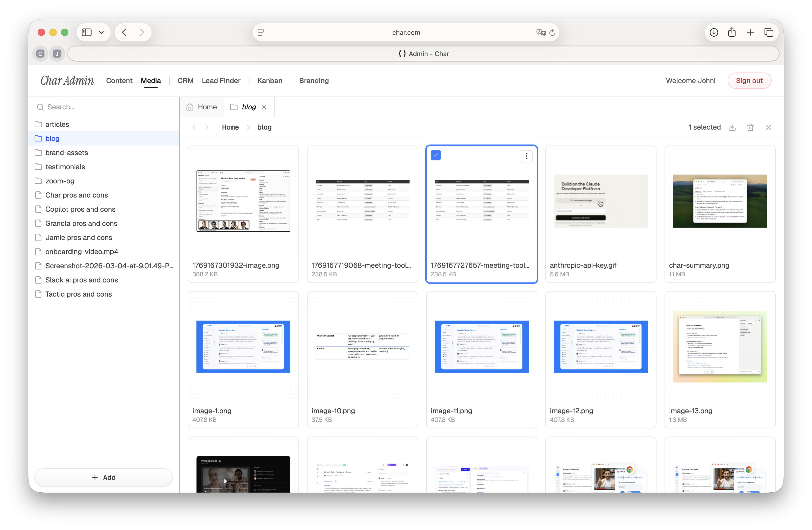812x530 pixels.
Task: Select Jamie pros and cons file
Action: [x=104, y=237]
